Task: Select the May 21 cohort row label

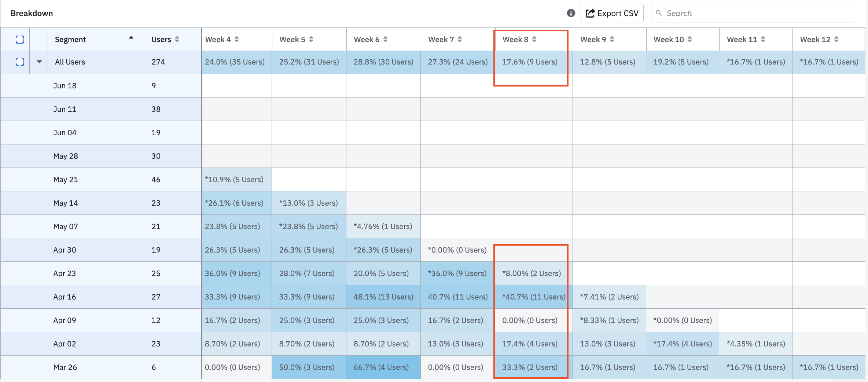Action: pos(66,180)
